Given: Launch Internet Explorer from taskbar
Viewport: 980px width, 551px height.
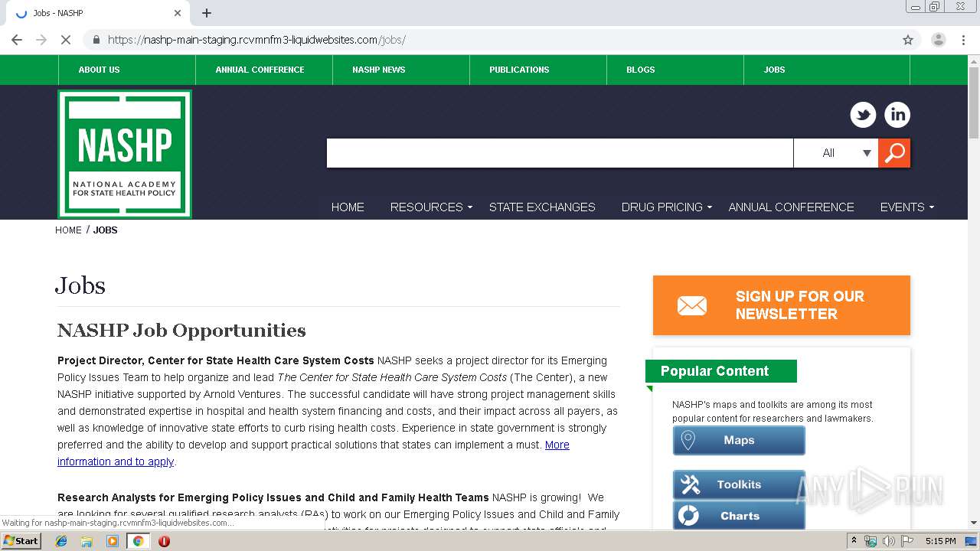Looking at the screenshot, I should pos(61,541).
